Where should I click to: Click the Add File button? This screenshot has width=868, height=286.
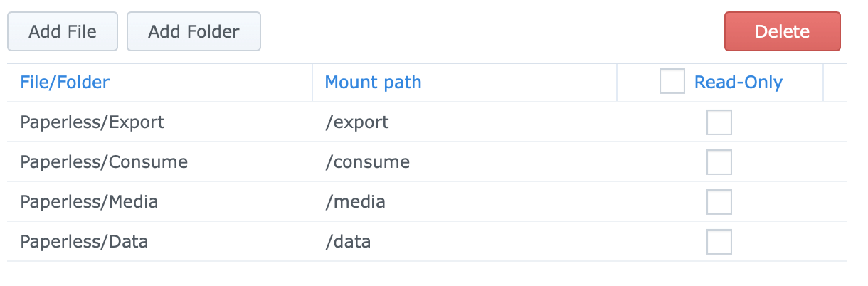click(x=63, y=31)
